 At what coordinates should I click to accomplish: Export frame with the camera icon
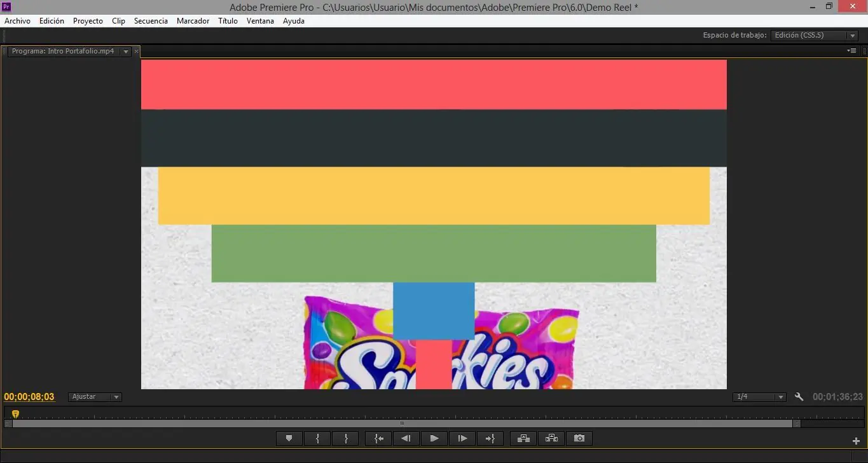[x=579, y=438]
